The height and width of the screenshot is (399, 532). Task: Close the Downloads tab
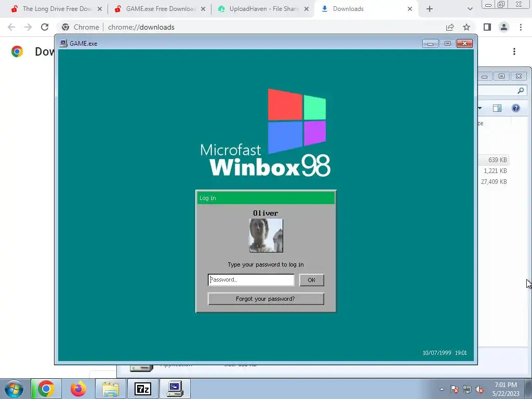tap(410, 9)
